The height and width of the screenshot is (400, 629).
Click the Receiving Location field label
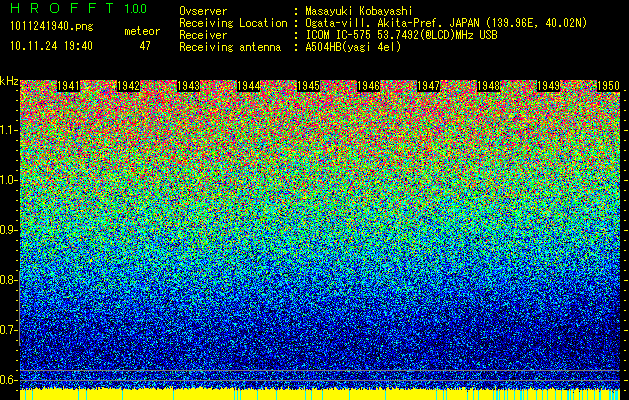point(233,23)
